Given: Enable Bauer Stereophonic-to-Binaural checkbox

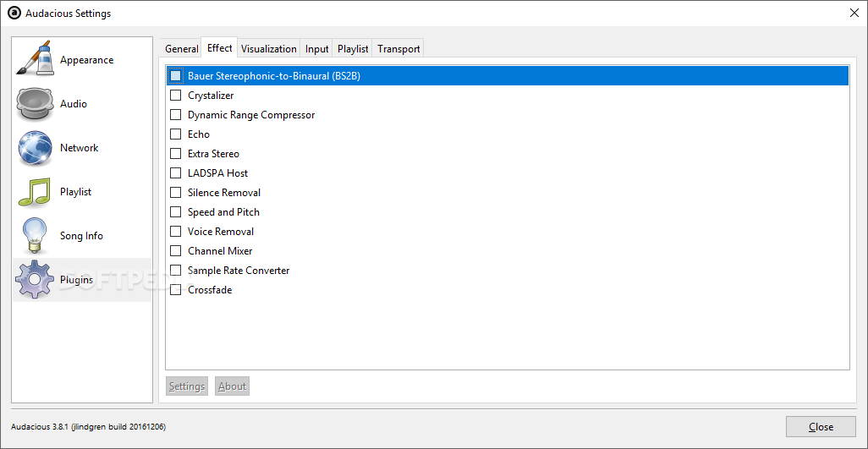Looking at the screenshot, I should point(175,76).
